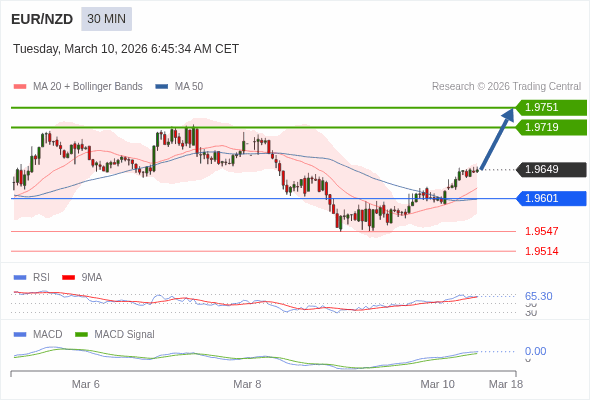The width and height of the screenshot is (590, 400).
Task: Click the RSI legend label
Action: click(41, 278)
